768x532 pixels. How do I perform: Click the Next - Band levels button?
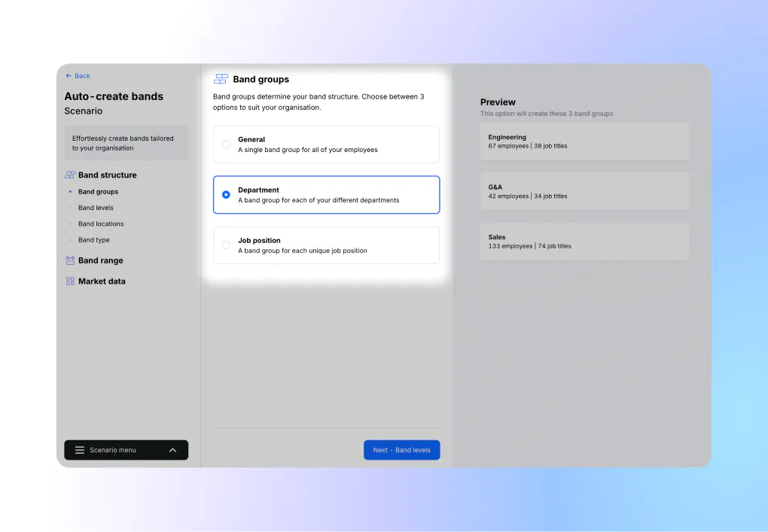click(401, 450)
